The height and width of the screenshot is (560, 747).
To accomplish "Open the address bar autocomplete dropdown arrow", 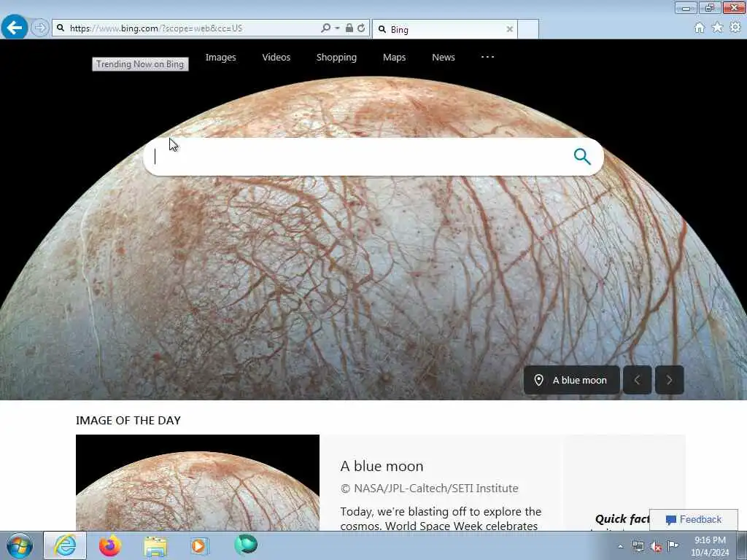I will [x=337, y=28].
